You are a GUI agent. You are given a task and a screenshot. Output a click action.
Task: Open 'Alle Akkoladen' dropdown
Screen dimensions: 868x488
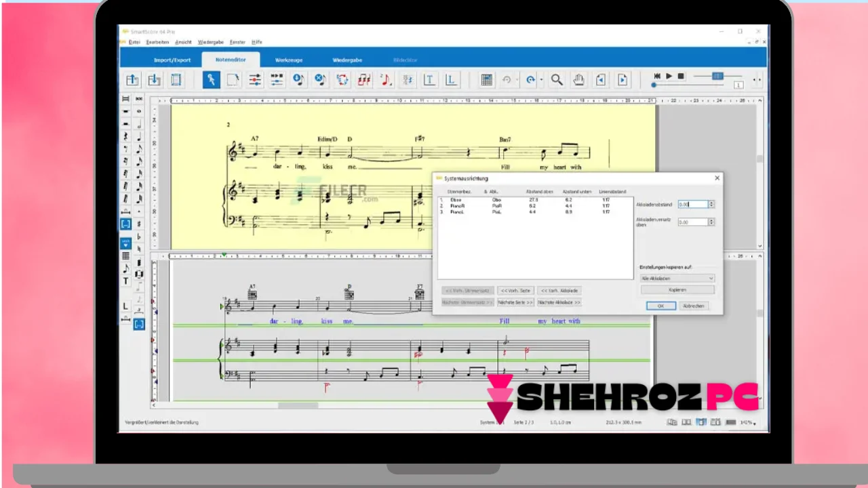(x=677, y=278)
